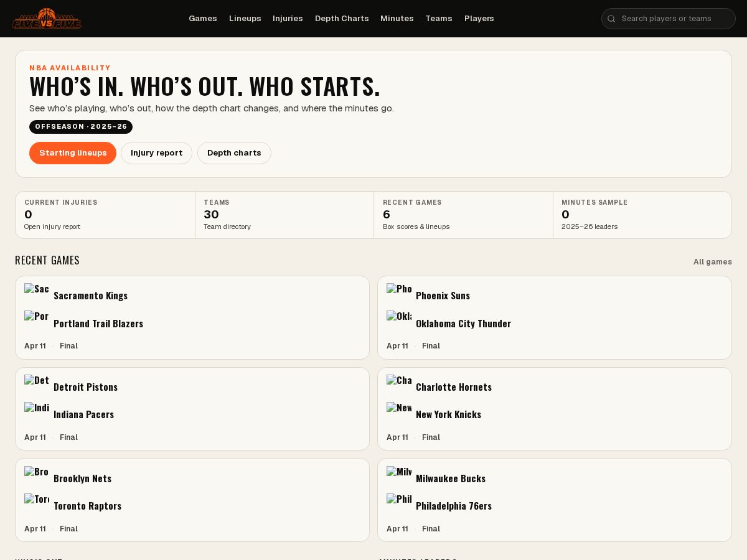The height and width of the screenshot is (560, 747).
Task: Click the Detroit Pistons team logo
Action: [x=37, y=387]
